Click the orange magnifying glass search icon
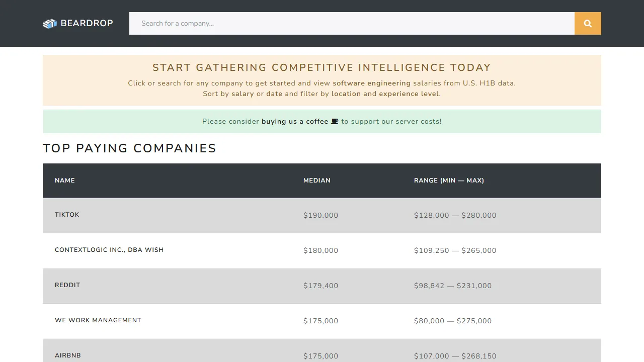 [x=587, y=23]
